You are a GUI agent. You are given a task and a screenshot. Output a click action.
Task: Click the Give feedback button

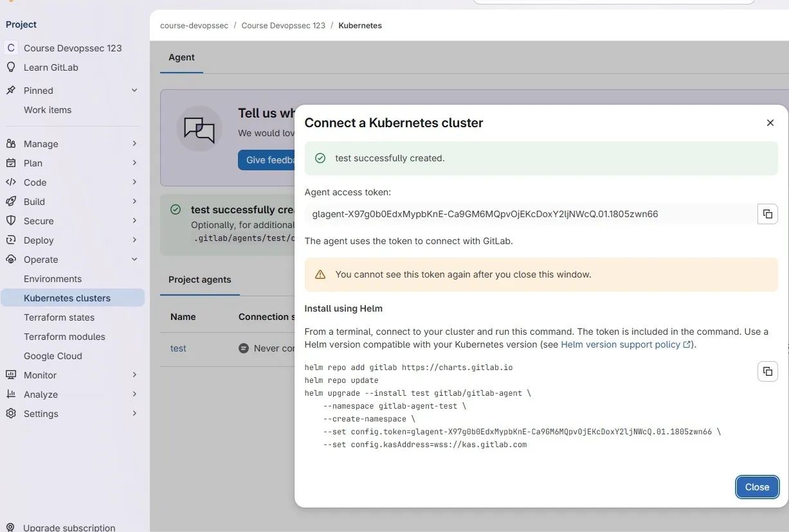[266, 160]
